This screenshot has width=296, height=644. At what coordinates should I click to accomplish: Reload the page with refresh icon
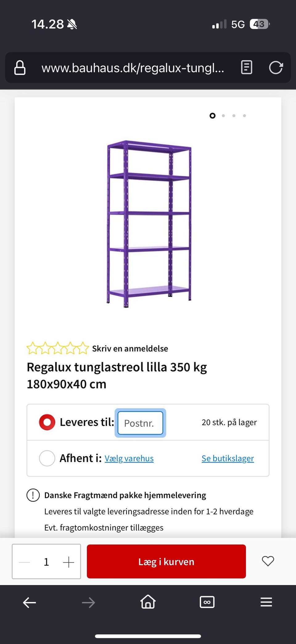pyautogui.click(x=276, y=68)
